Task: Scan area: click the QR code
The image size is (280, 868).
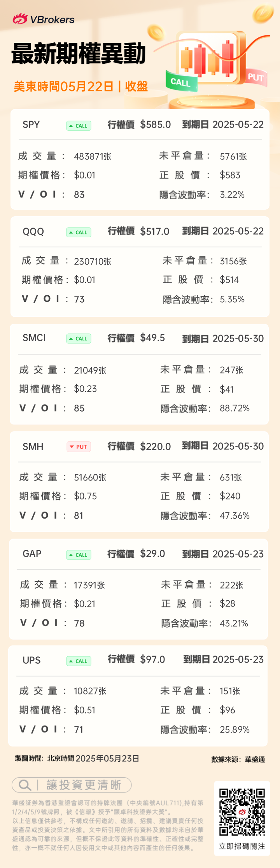Action: pyautogui.click(x=242, y=812)
